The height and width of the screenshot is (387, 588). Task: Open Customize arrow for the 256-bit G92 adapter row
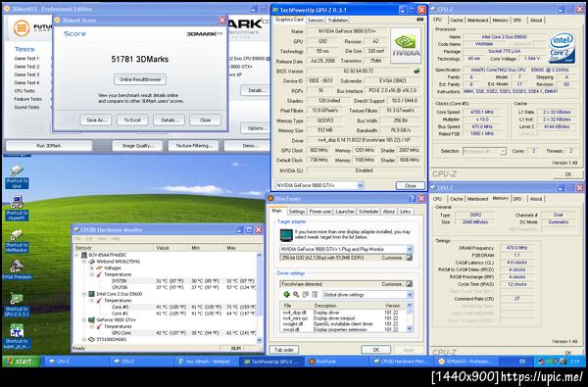[409, 258]
